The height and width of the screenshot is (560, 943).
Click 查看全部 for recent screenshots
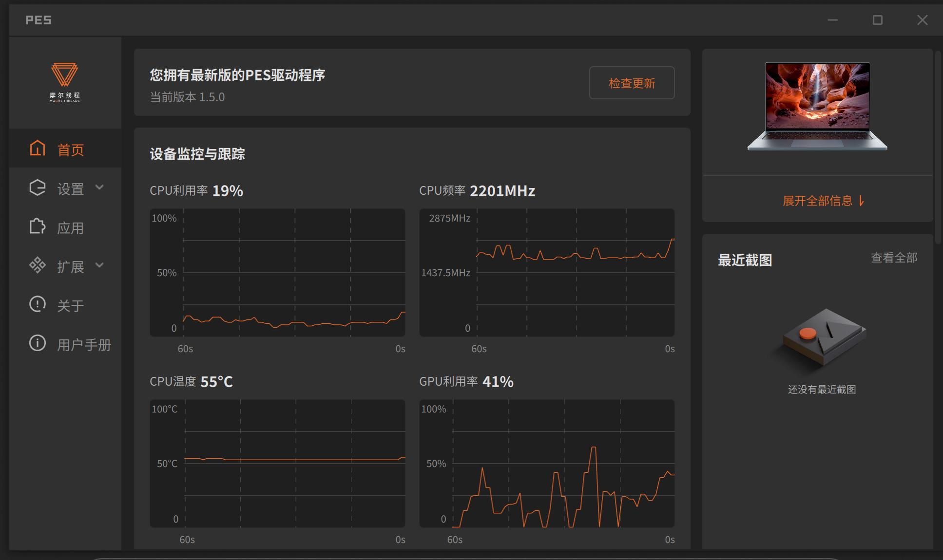pyautogui.click(x=894, y=258)
